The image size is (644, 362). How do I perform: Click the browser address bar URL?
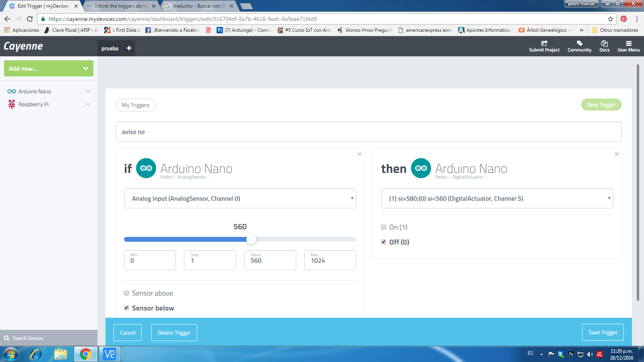(x=183, y=19)
